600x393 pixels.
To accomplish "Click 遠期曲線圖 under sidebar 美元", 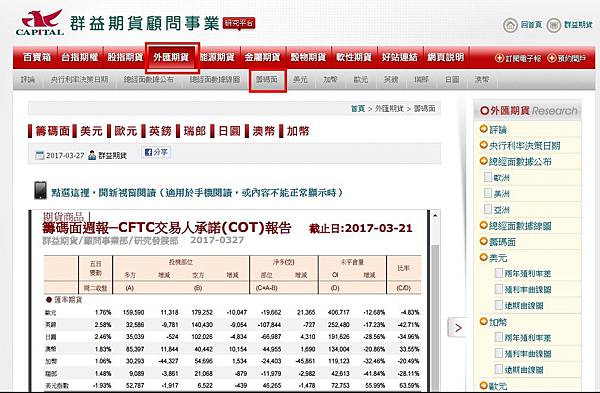I will (524, 306).
